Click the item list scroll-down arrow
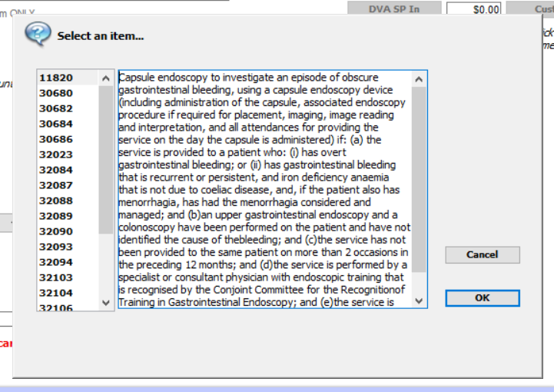554x392 pixels. (x=105, y=303)
